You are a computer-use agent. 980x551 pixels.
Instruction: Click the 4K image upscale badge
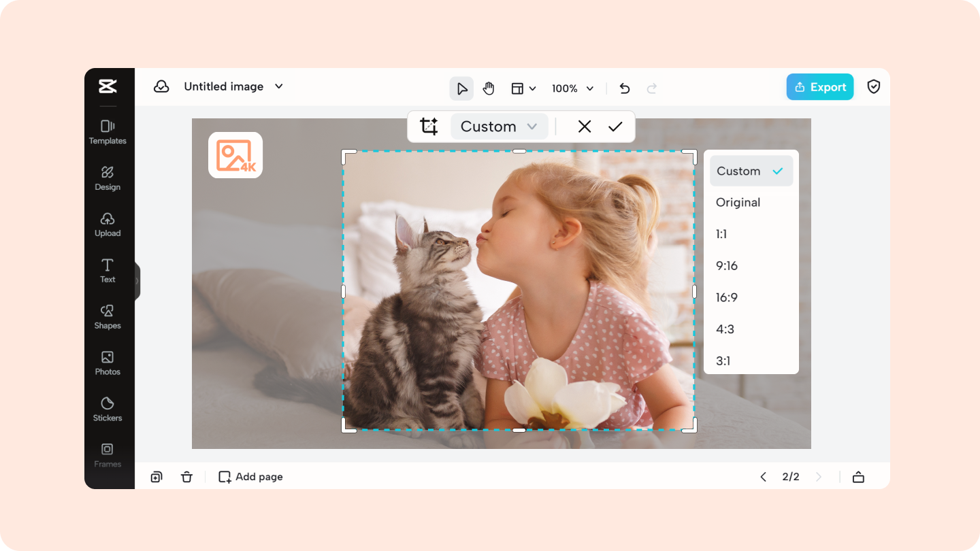point(235,155)
